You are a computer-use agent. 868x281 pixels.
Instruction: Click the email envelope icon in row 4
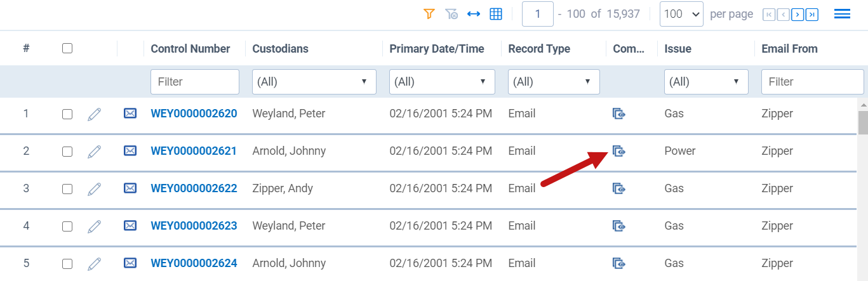(130, 225)
